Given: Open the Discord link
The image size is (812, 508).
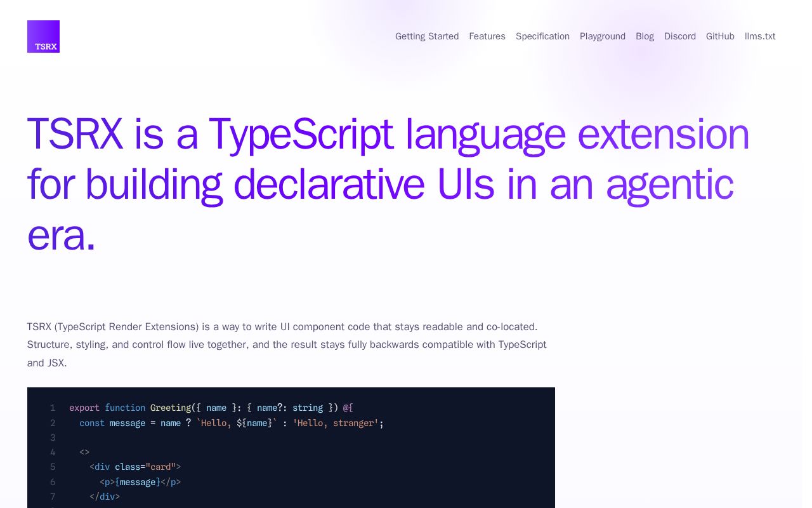Looking at the screenshot, I should point(680,36).
